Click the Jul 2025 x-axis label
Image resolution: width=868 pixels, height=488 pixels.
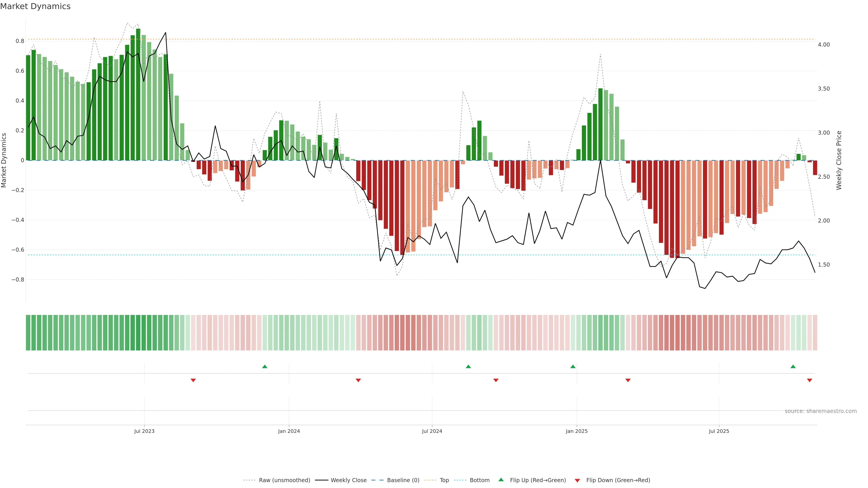coord(719,431)
